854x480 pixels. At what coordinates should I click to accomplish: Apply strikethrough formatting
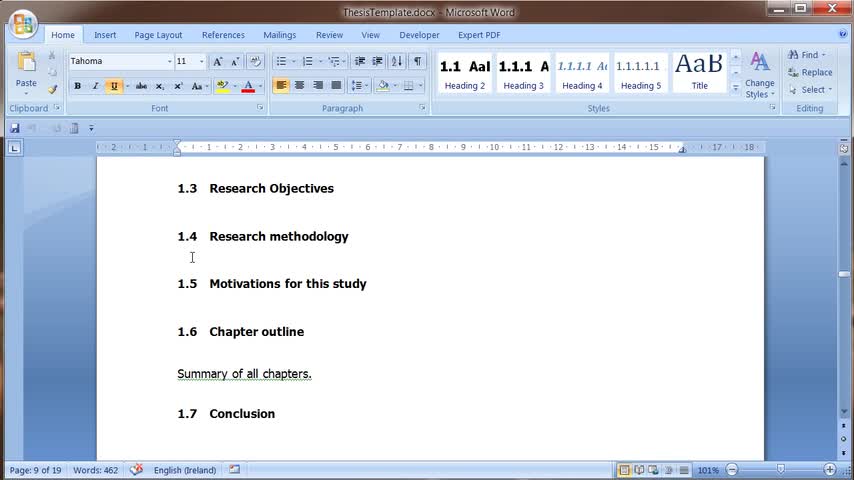pyautogui.click(x=141, y=86)
